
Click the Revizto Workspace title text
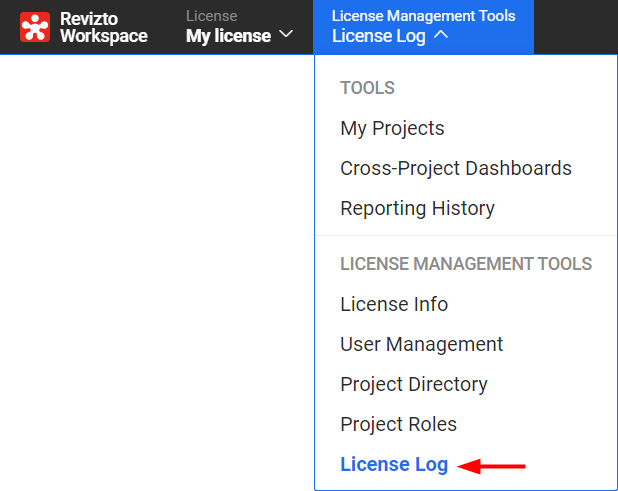pyautogui.click(x=103, y=27)
